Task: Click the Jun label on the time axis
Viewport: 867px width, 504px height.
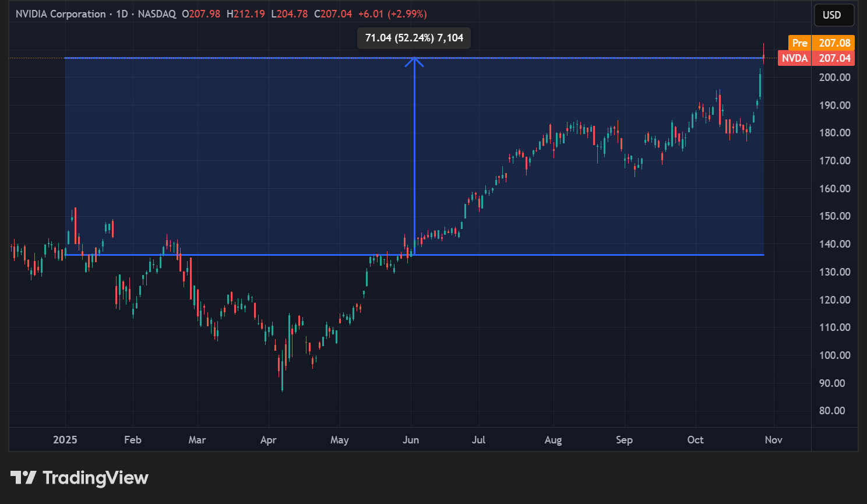Action: pyautogui.click(x=411, y=440)
